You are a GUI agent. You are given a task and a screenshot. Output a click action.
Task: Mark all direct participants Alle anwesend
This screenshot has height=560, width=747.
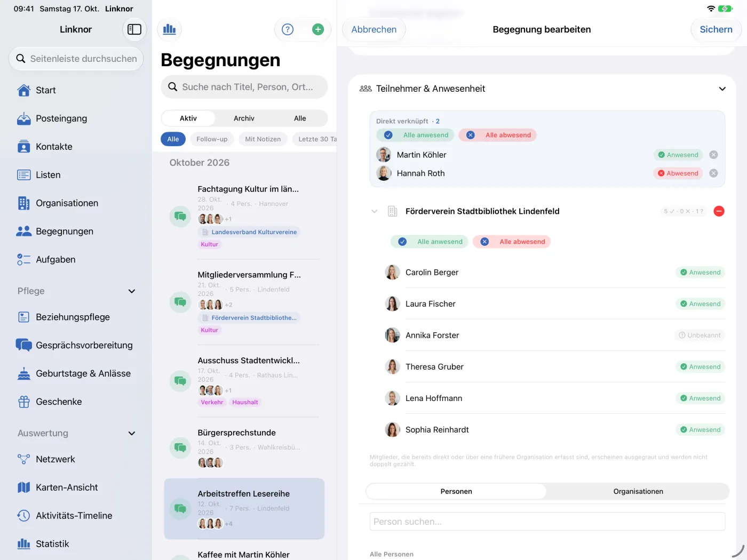coord(416,135)
